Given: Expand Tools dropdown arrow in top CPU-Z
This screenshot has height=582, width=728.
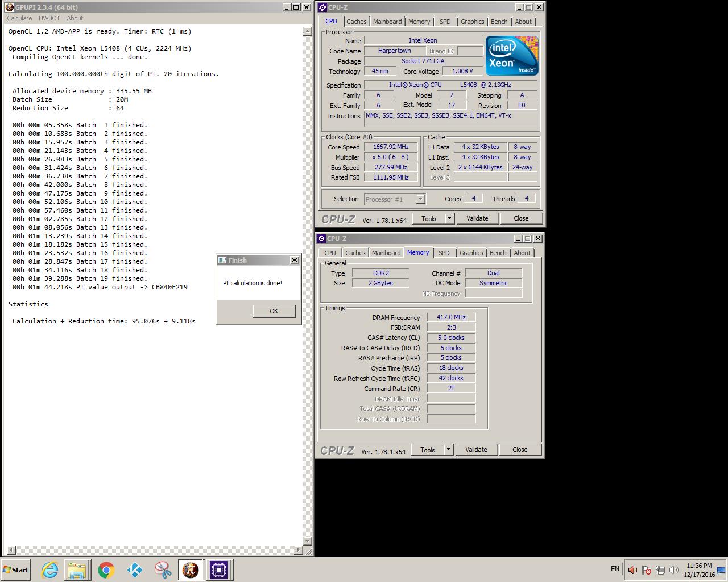Looking at the screenshot, I should coord(449,218).
